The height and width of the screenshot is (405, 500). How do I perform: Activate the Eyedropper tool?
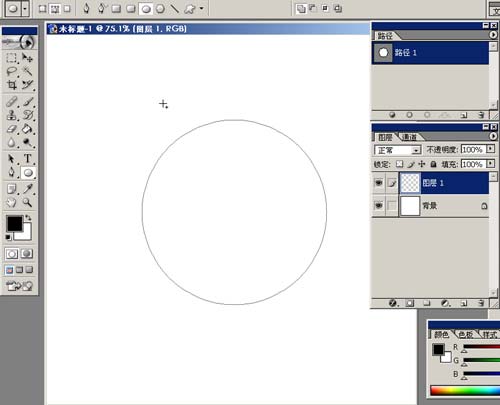click(x=28, y=189)
